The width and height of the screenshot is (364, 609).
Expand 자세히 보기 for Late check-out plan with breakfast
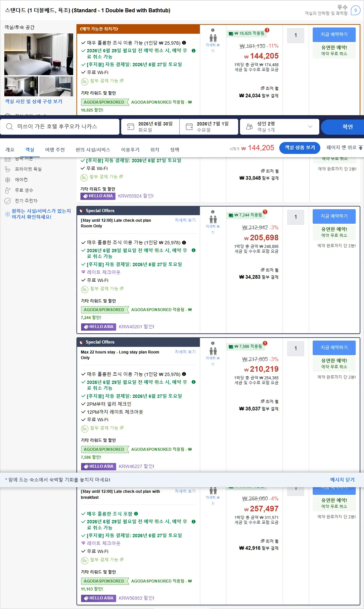click(185, 491)
